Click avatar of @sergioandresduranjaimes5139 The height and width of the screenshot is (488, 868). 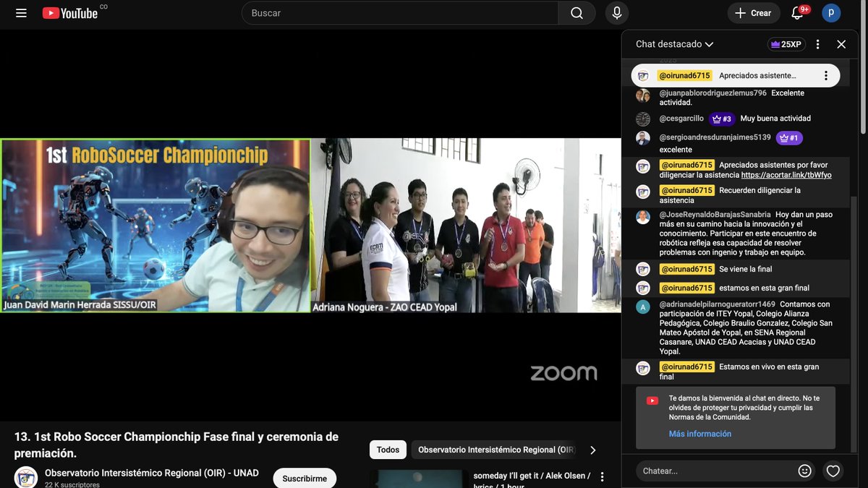[x=643, y=138]
